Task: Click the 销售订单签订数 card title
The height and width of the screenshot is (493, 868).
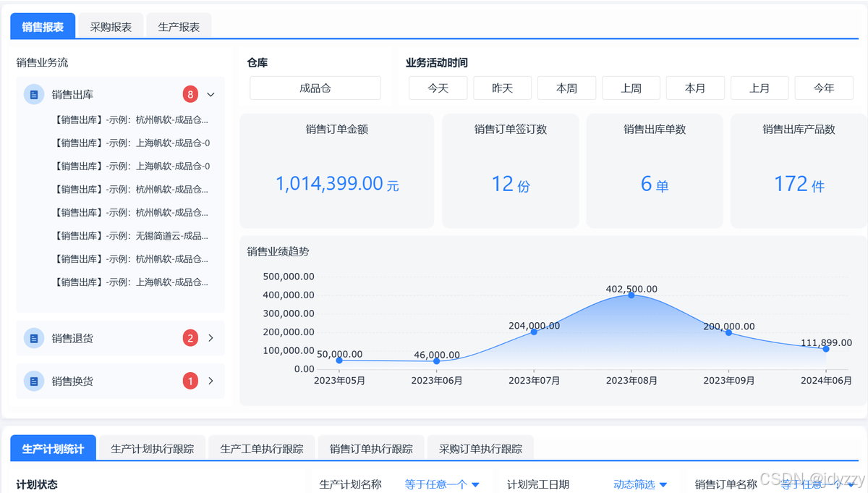Action: [x=511, y=130]
